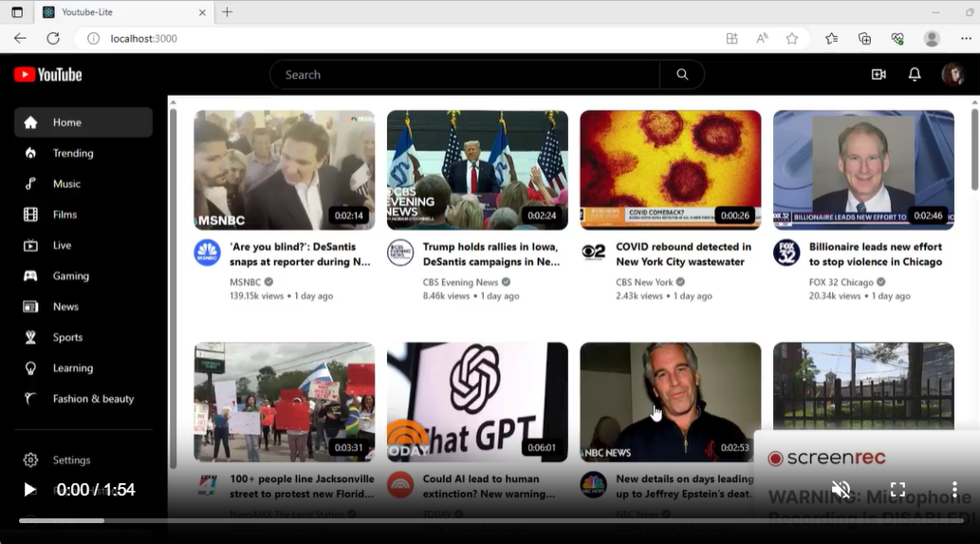This screenshot has width=980, height=544.
Task: Open the video player more options menu
Action: [954, 490]
